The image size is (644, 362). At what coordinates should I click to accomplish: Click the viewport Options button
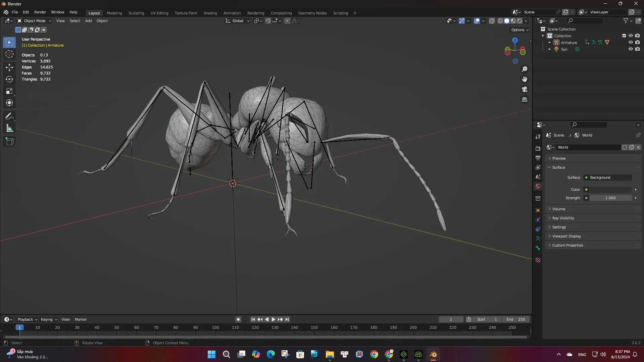tap(519, 30)
